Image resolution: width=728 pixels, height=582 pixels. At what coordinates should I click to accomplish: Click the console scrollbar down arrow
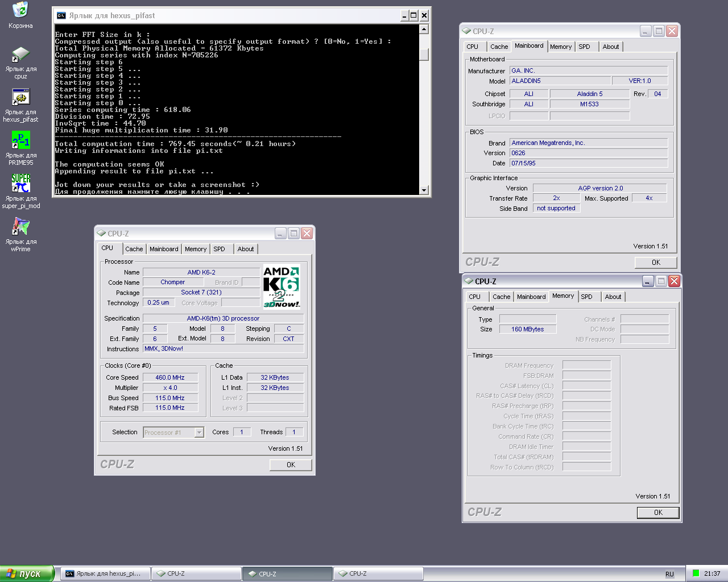(x=424, y=190)
